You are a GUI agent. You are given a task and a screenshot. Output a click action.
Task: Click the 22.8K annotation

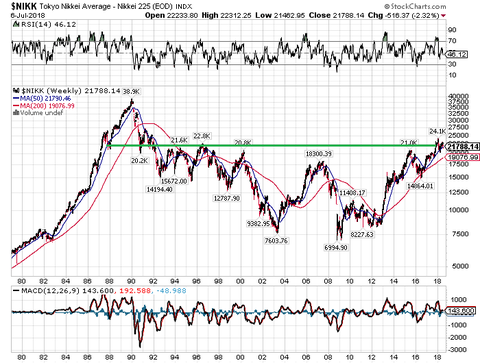202,136
